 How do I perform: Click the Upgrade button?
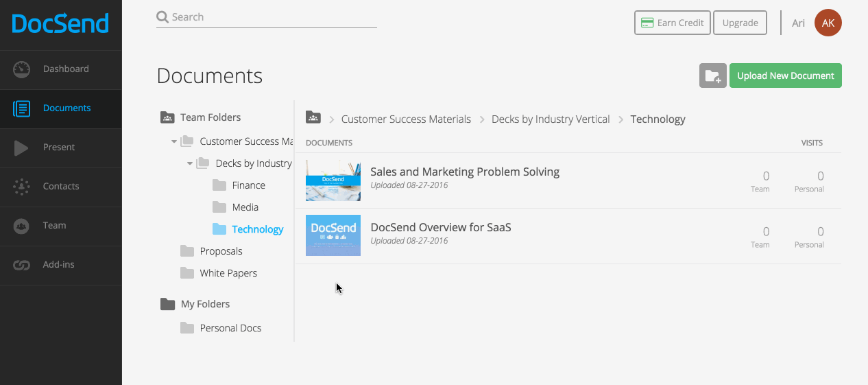(x=740, y=23)
